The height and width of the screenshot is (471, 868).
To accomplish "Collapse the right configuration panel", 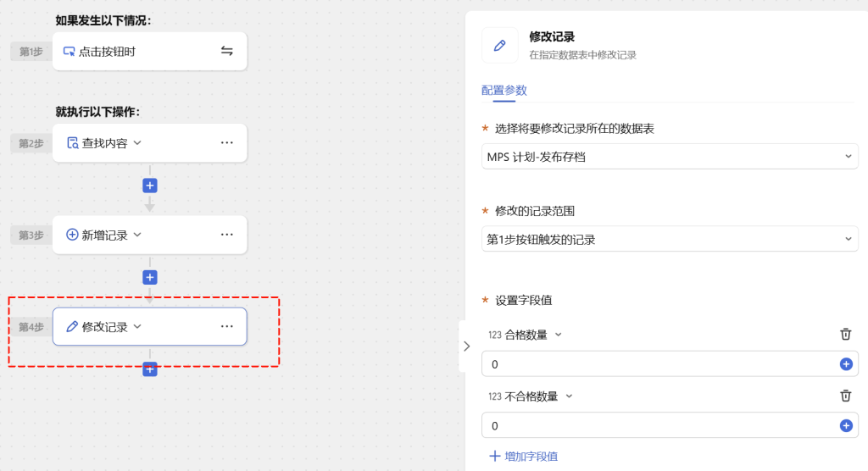I will click(467, 346).
